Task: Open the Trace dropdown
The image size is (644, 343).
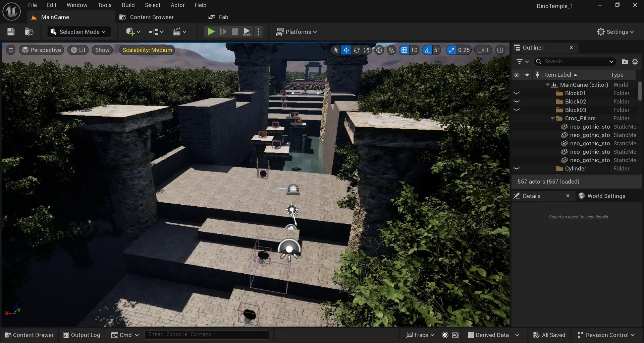Action: [420, 335]
